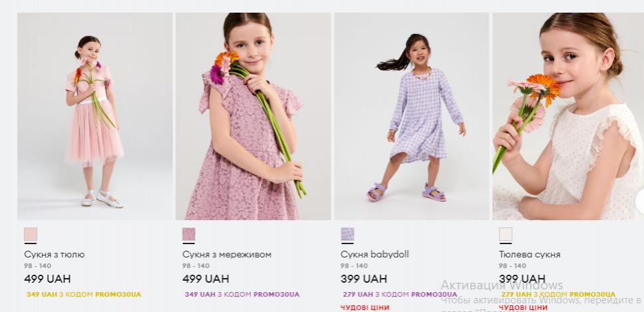Screen dimensions: 644x312
Task: Select the white color swatch under Тюлева сукня
Action: point(506,234)
